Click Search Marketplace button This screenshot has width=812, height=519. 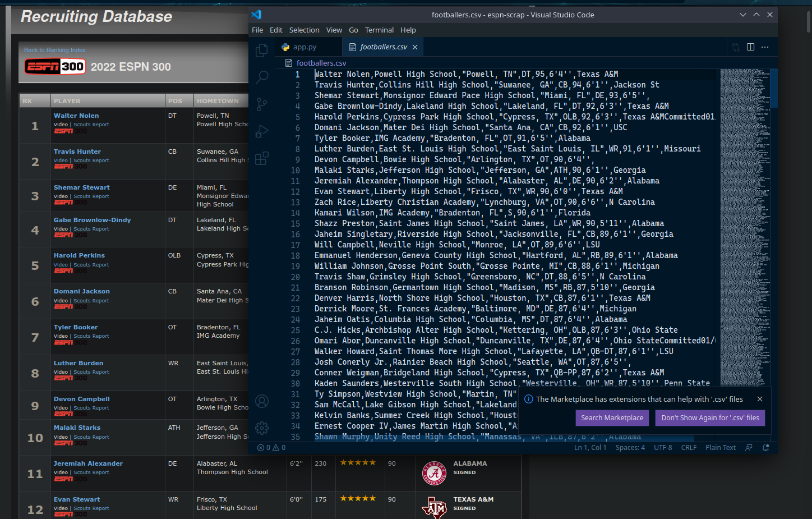tap(612, 418)
